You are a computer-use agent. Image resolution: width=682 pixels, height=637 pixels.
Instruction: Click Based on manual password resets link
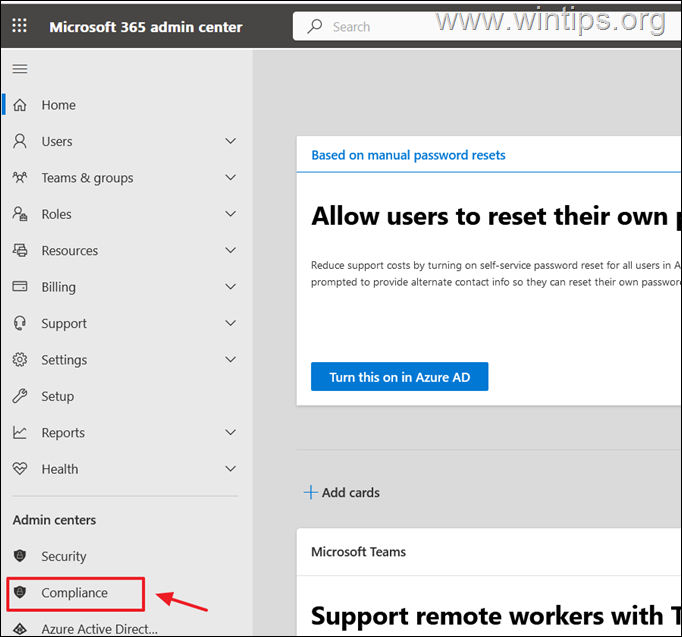coord(408,155)
